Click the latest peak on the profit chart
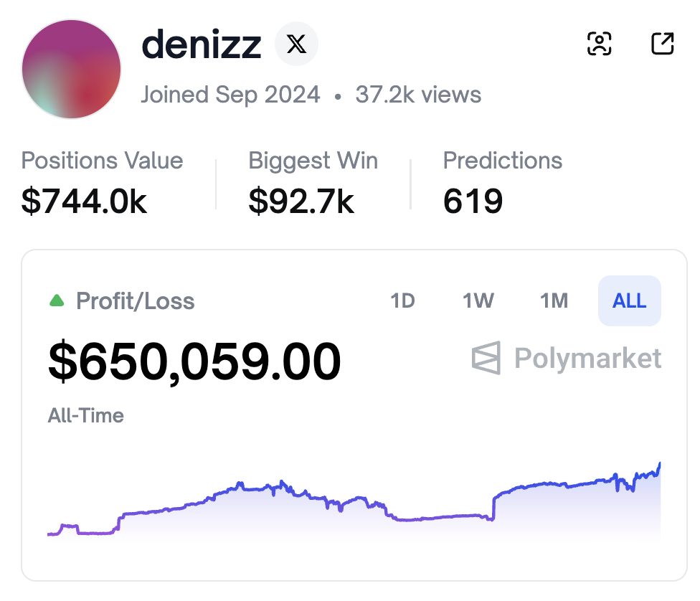Screen dimensions: 700x601 pos(659,464)
